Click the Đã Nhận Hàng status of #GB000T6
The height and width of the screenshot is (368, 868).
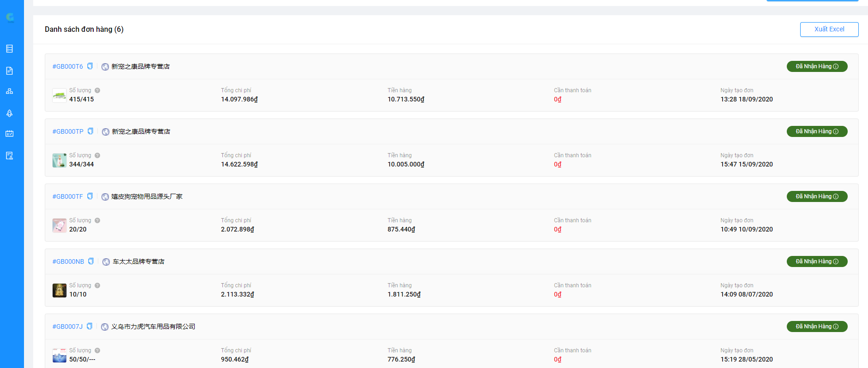click(x=816, y=66)
